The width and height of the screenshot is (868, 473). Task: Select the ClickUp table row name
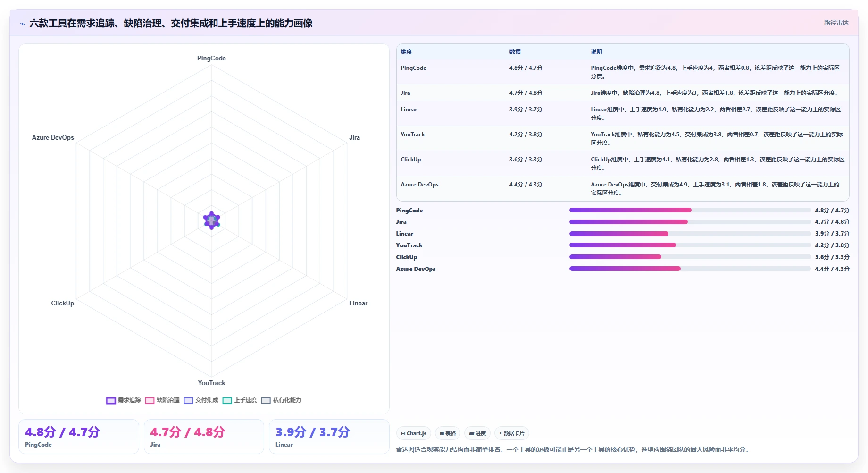pyautogui.click(x=410, y=160)
